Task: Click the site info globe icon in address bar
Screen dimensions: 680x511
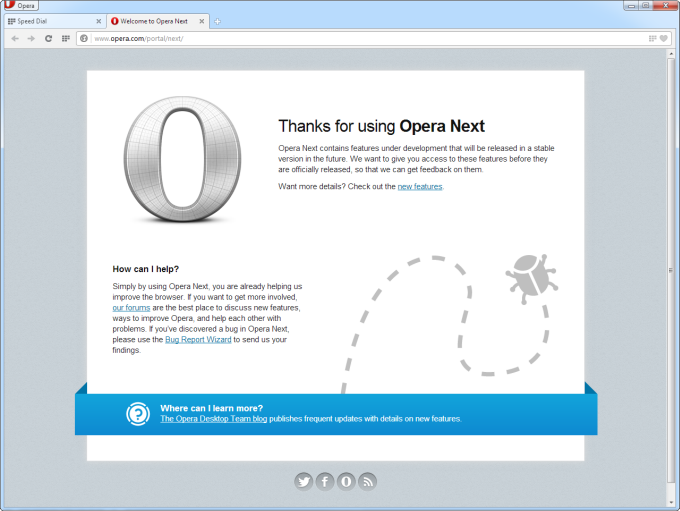Action: pyautogui.click(x=84, y=39)
